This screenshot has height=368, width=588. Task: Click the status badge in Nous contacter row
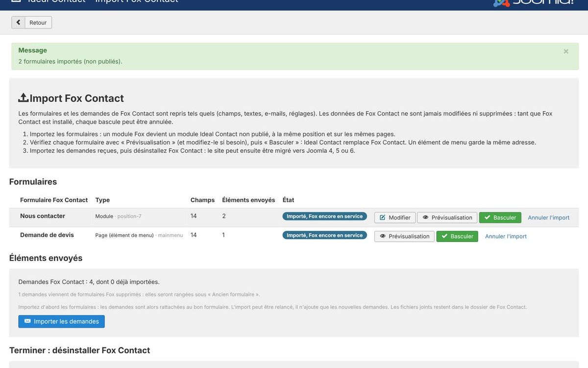[324, 216]
